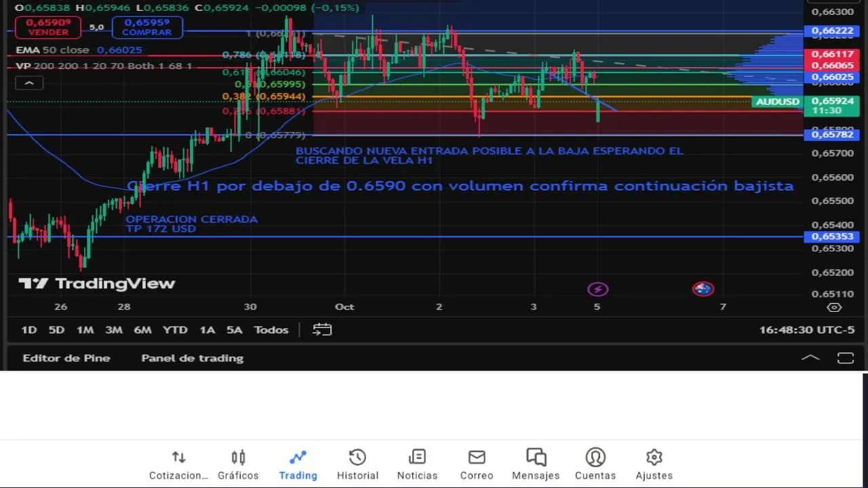Select the YTD time range
Viewport: 868px width, 488px height.
point(175,329)
